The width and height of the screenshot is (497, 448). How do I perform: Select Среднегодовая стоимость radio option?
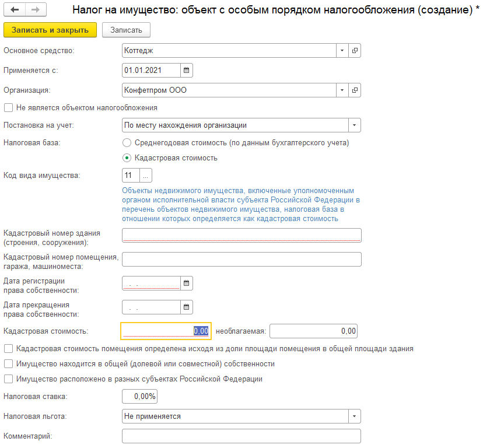coord(127,143)
